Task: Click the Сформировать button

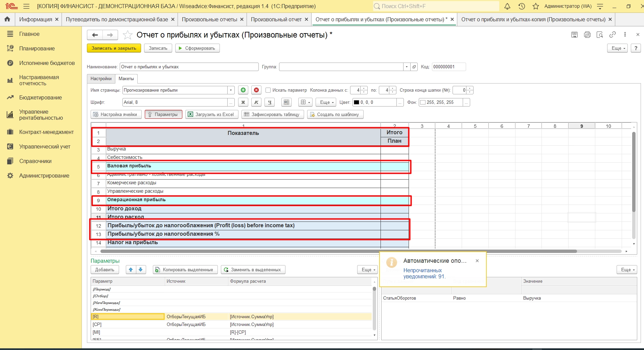Action: pyautogui.click(x=197, y=48)
